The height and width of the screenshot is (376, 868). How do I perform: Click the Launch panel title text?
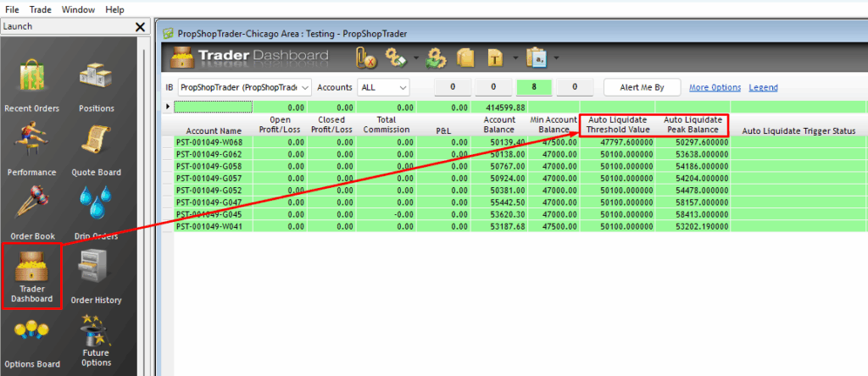point(18,26)
